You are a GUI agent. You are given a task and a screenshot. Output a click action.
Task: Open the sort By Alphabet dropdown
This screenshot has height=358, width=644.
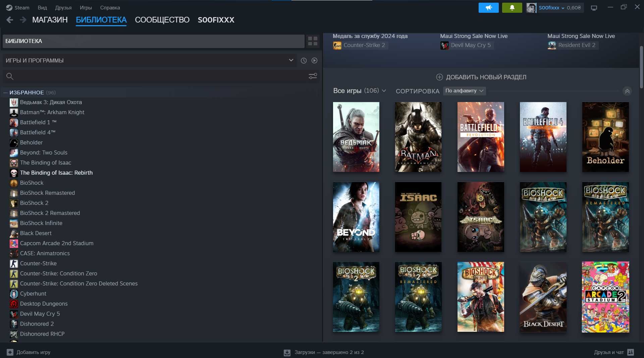464,91
